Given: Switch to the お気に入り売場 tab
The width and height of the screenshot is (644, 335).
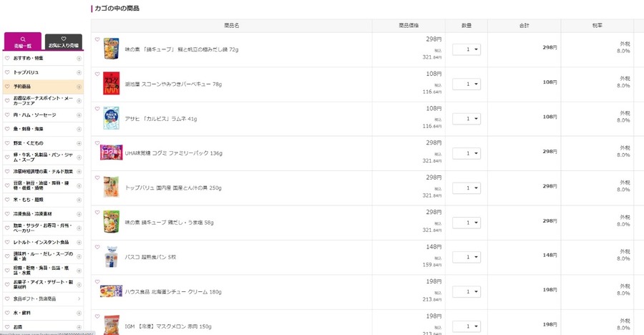Looking at the screenshot, I should [63, 42].
